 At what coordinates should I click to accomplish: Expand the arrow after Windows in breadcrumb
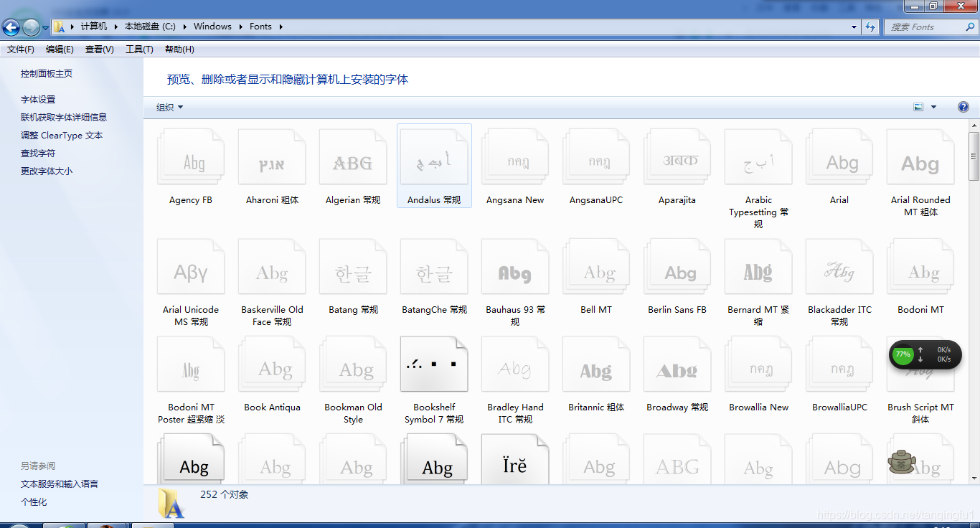pyautogui.click(x=241, y=27)
